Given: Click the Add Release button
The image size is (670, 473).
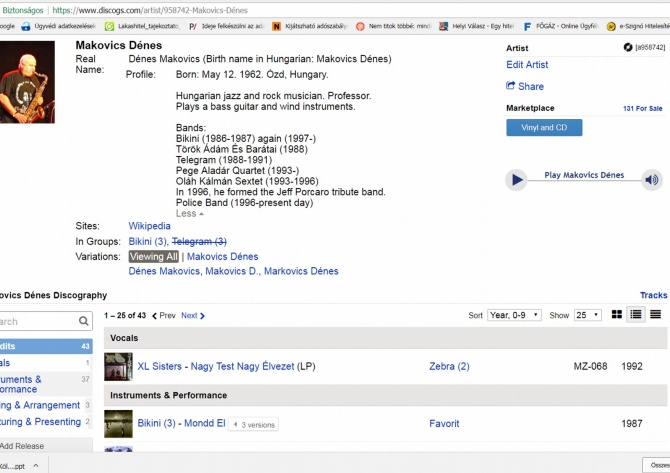Looking at the screenshot, I should [46, 446].
